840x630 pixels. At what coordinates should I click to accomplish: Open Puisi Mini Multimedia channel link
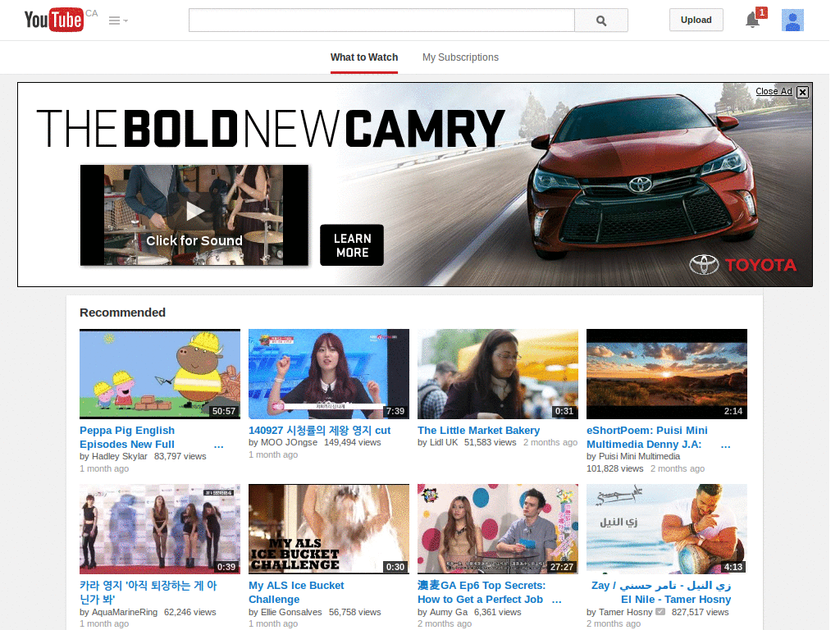point(639,456)
